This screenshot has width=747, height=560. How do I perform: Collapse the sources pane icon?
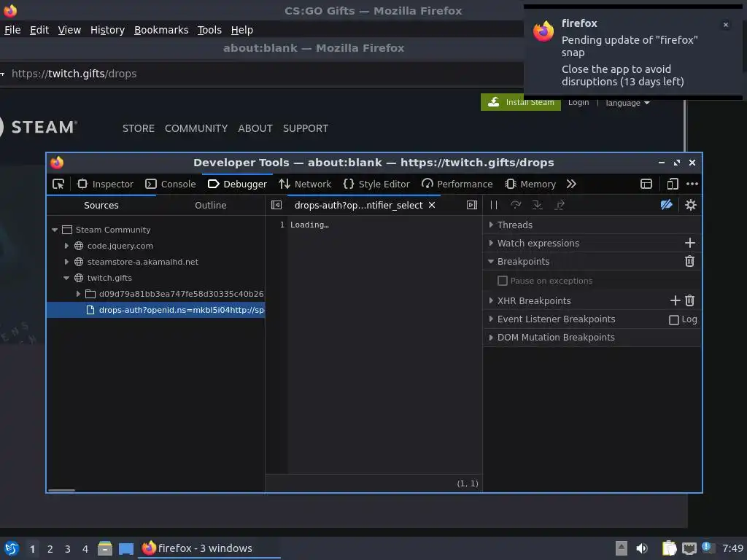click(276, 205)
